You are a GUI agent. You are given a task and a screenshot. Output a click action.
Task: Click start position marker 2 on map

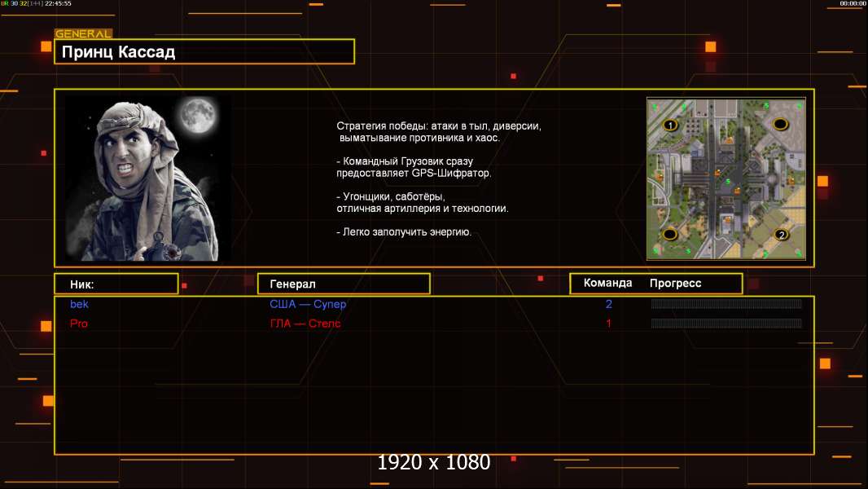point(781,234)
